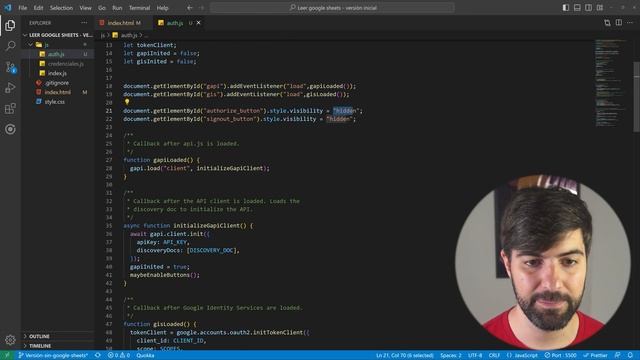Click Port: 5500 Live Server status
Screen dimensions: 640x360
pos(560,355)
